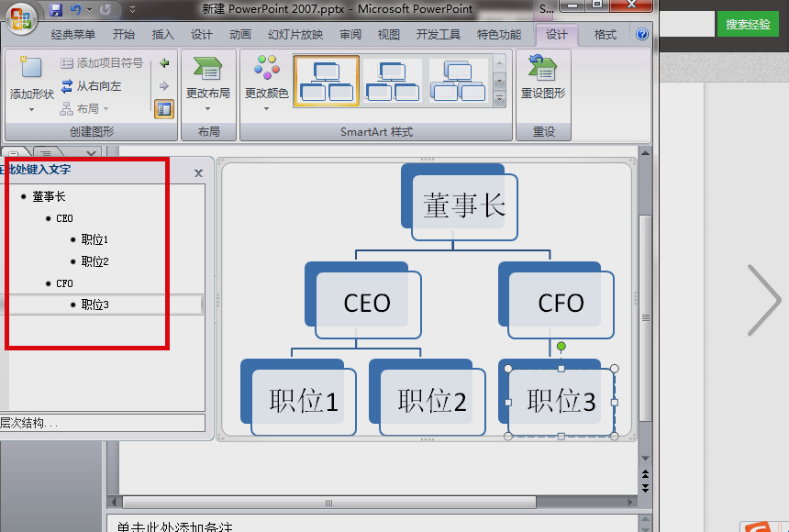Select the second SmartArt style thumbnail
The height and width of the screenshot is (532, 789).
pos(393,81)
